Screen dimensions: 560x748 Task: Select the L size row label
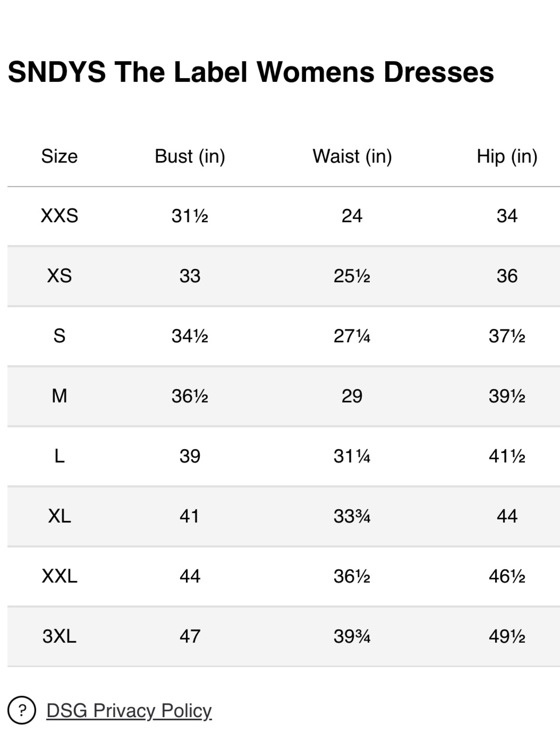click(x=60, y=456)
